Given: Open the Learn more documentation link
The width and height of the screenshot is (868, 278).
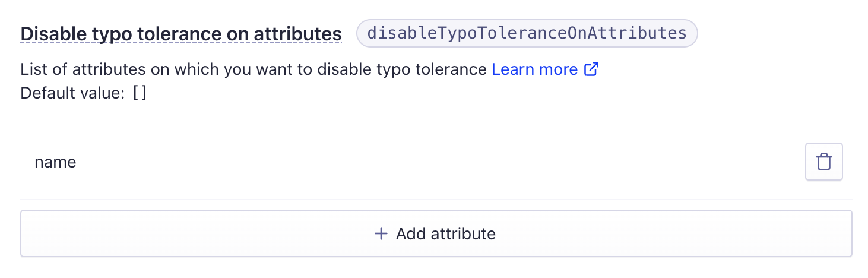Looking at the screenshot, I should point(535,69).
